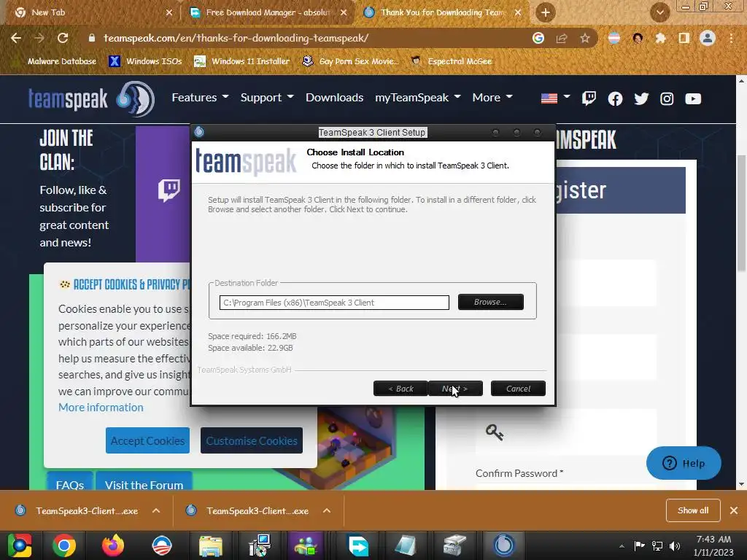Screen dimensions: 747x560
Task: Bookmark this page with the star icon
Action: [x=585, y=38]
